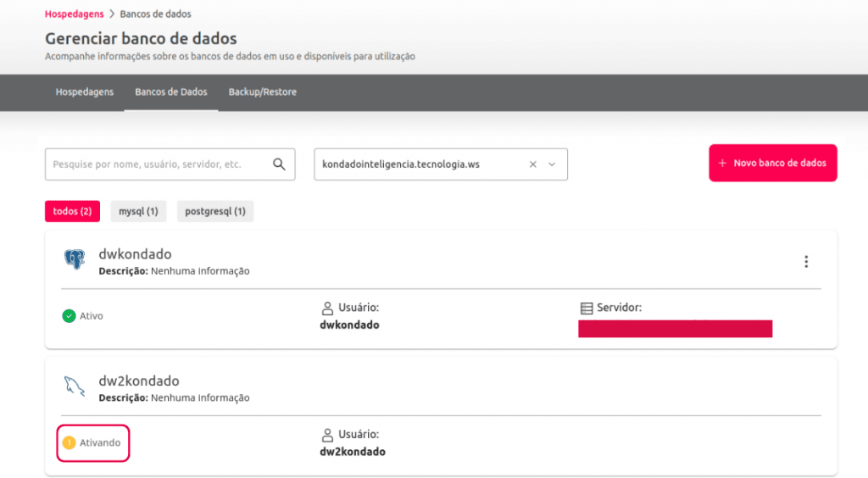Viewport: 868px width, 478px height.
Task: Click the yellow Ativando status icon
Action: coord(69,442)
